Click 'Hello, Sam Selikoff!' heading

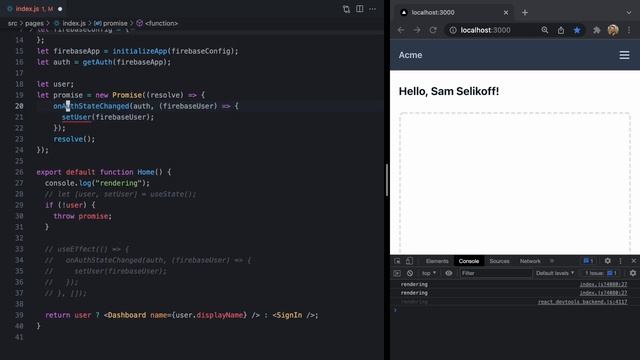click(449, 91)
